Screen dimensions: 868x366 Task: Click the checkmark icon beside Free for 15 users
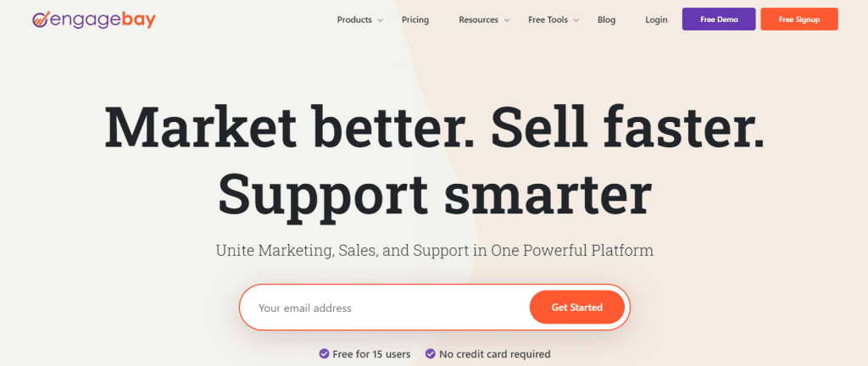pos(324,353)
